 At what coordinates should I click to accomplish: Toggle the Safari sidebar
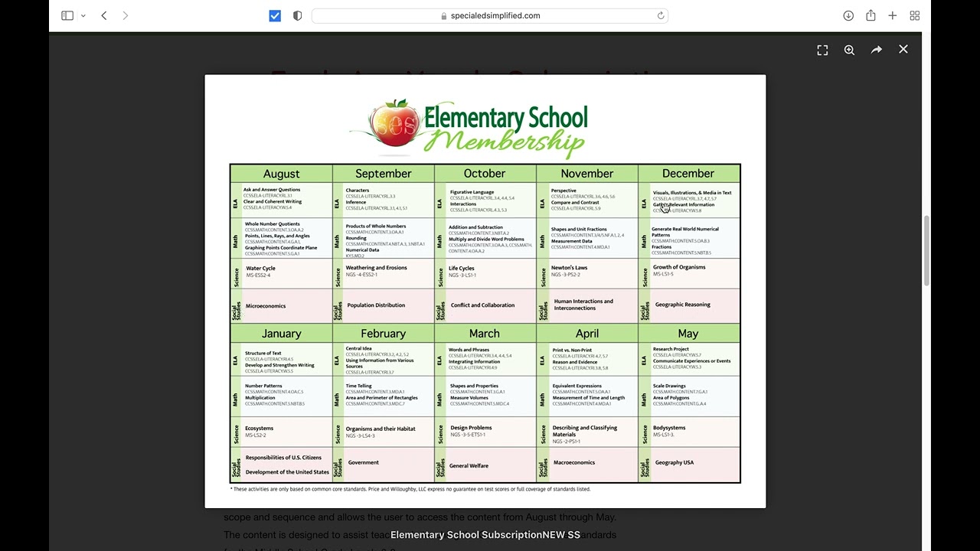coord(67,15)
